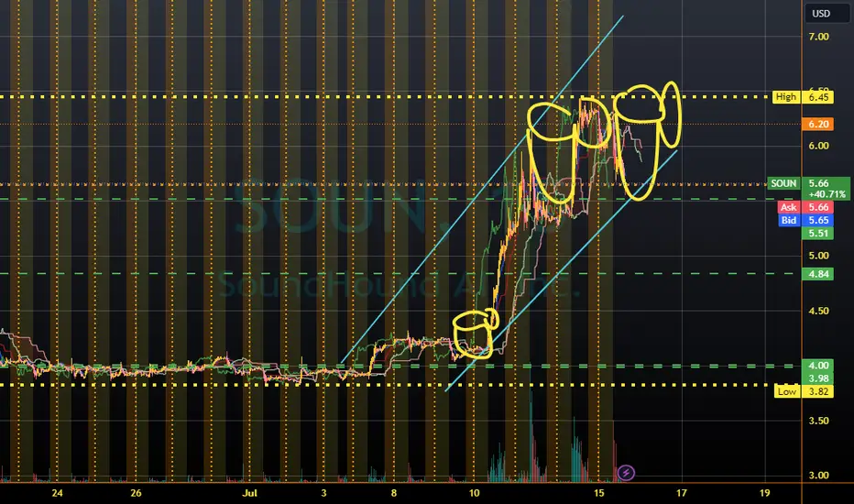Click the 15 date on time axis
Screen dimensions: 854x504
tap(598, 493)
